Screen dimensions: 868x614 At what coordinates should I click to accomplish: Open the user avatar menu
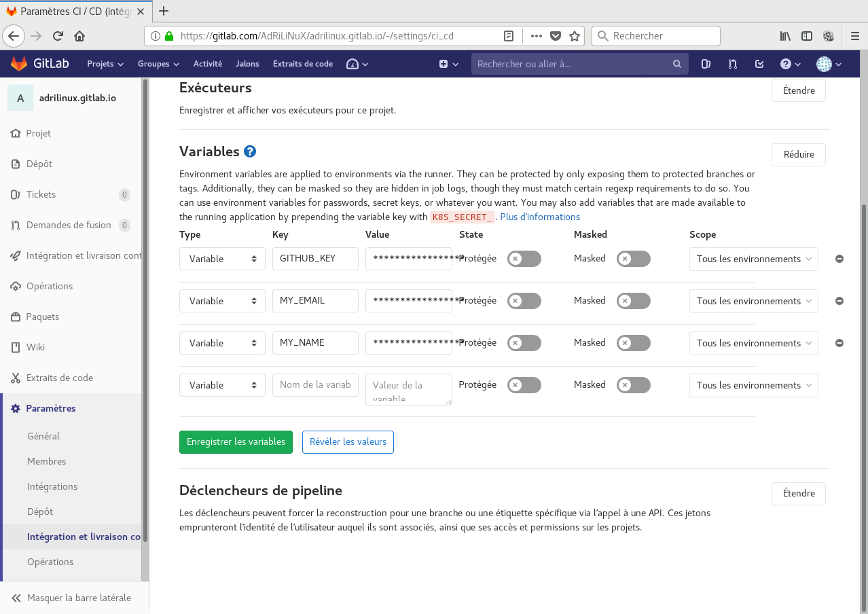pyautogui.click(x=829, y=64)
